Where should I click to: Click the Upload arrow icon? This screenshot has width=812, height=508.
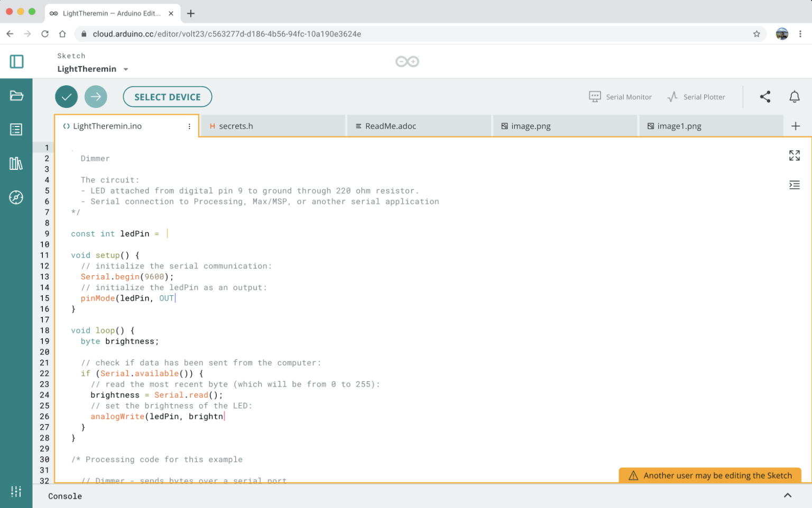[96, 96]
